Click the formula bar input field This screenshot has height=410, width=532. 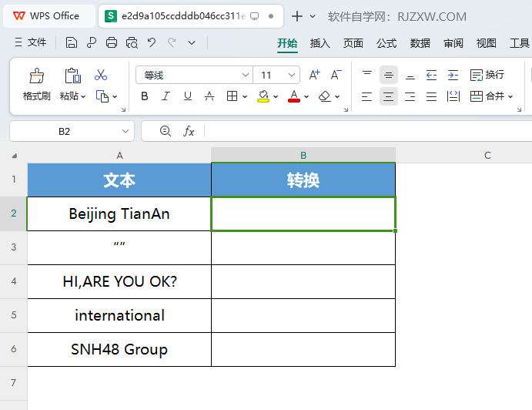[x=368, y=131]
